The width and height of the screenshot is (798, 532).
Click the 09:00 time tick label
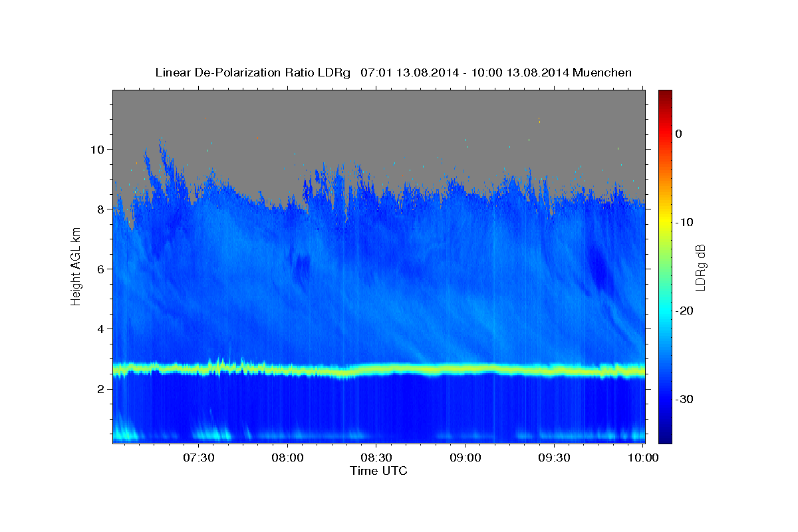[x=465, y=458]
